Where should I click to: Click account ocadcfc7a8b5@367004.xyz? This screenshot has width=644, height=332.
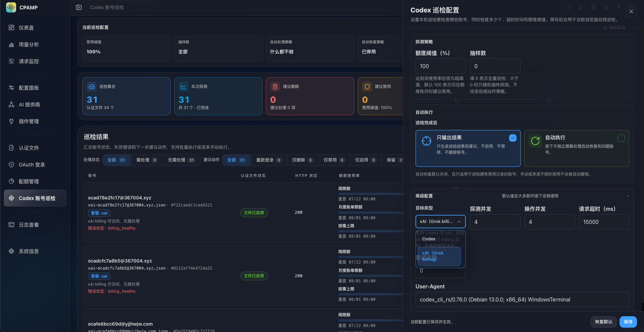coord(120,261)
